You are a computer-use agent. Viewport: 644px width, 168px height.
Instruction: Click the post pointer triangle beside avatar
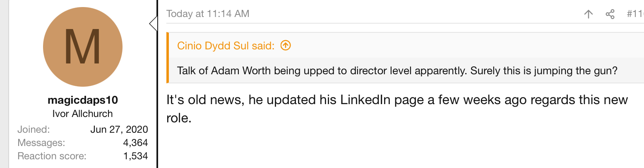tap(153, 23)
